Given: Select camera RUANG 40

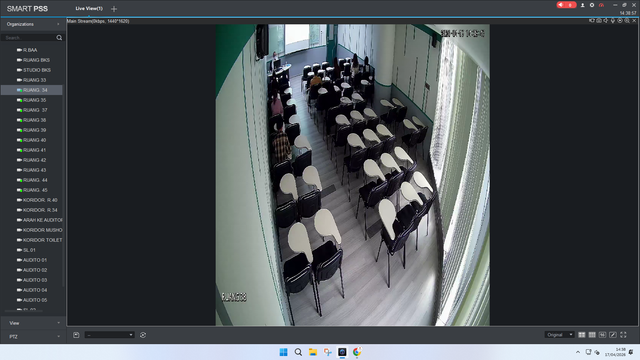Looking at the screenshot, I should 34,140.
